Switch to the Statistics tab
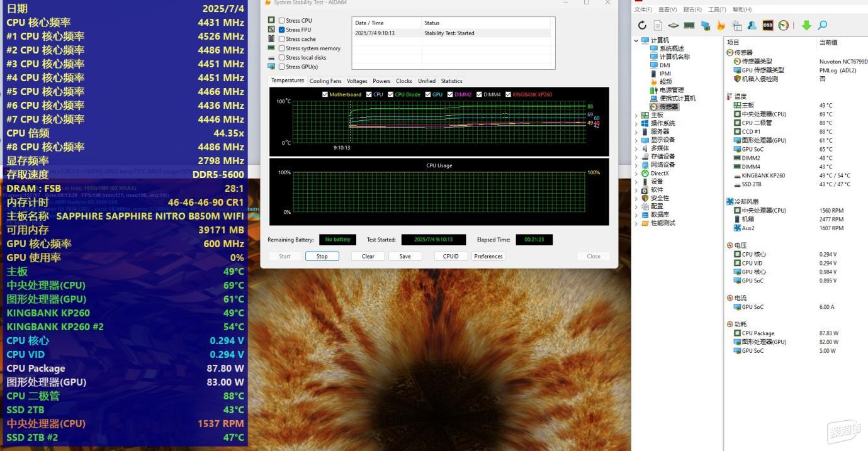868x451 pixels. [x=451, y=81]
